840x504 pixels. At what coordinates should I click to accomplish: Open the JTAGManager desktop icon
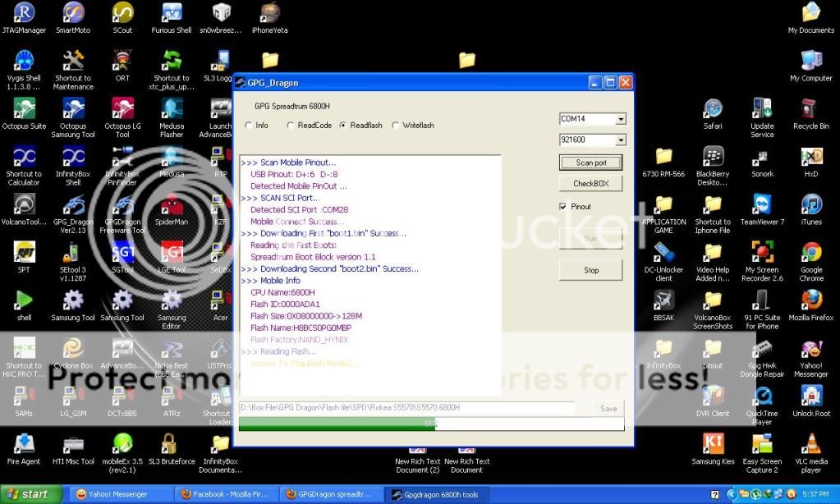pos(24,14)
